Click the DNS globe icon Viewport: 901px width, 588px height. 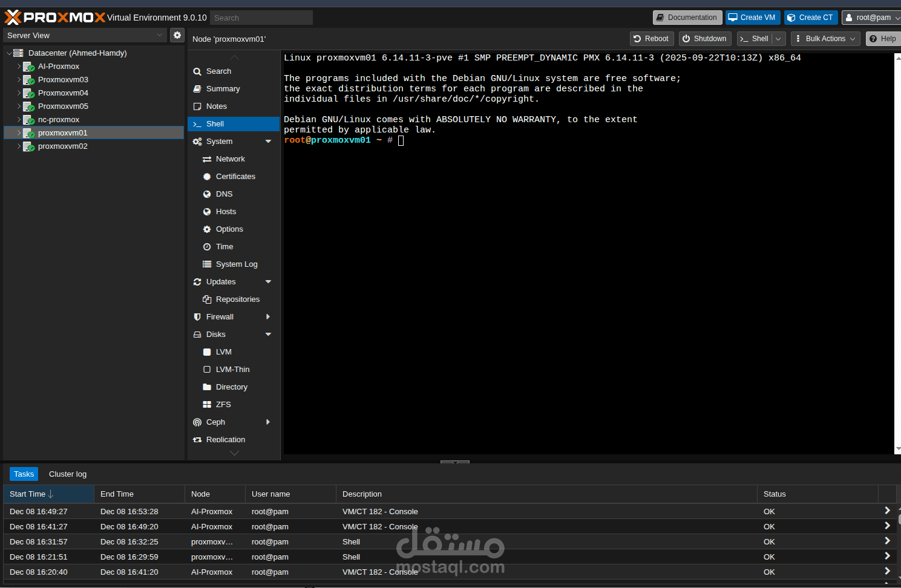(x=207, y=194)
